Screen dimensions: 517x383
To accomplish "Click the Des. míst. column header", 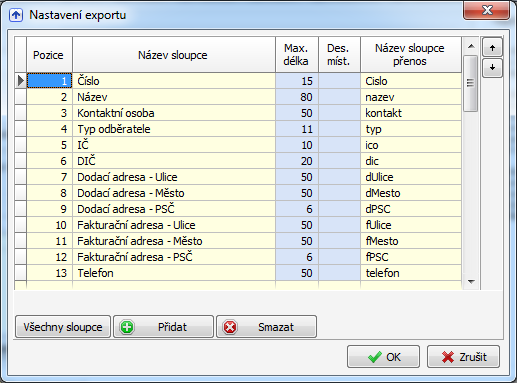I will [339, 55].
